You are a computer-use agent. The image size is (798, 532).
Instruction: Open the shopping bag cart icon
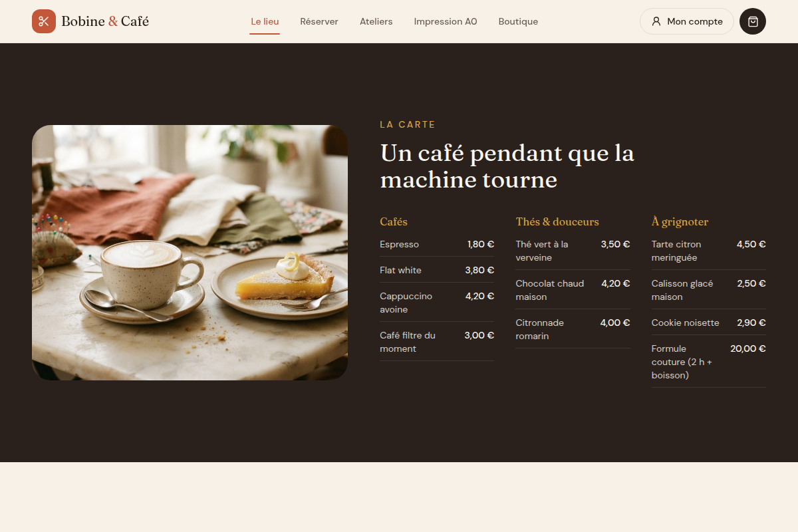coord(753,21)
